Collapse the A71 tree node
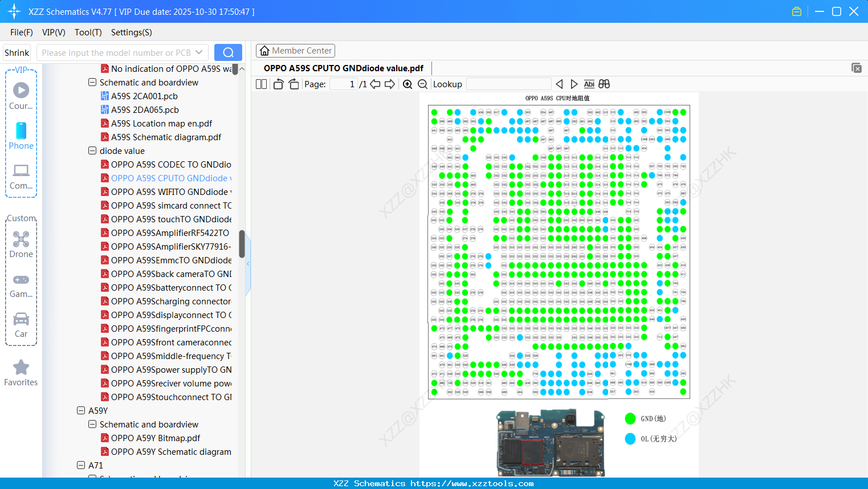The image size is (868, 489). coord(81,466)
